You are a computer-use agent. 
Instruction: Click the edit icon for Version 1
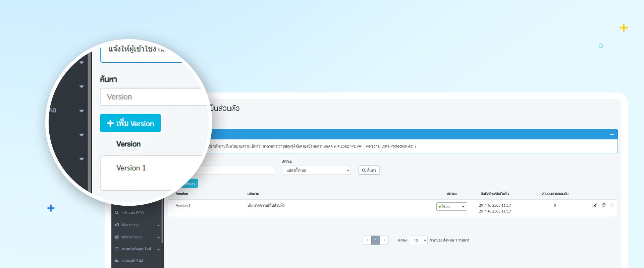tap(594, 205)
